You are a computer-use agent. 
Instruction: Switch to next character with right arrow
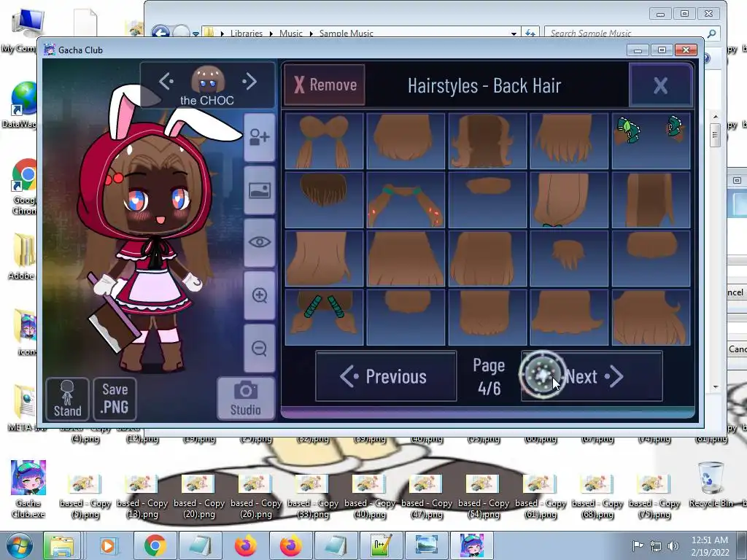(249, 81)
